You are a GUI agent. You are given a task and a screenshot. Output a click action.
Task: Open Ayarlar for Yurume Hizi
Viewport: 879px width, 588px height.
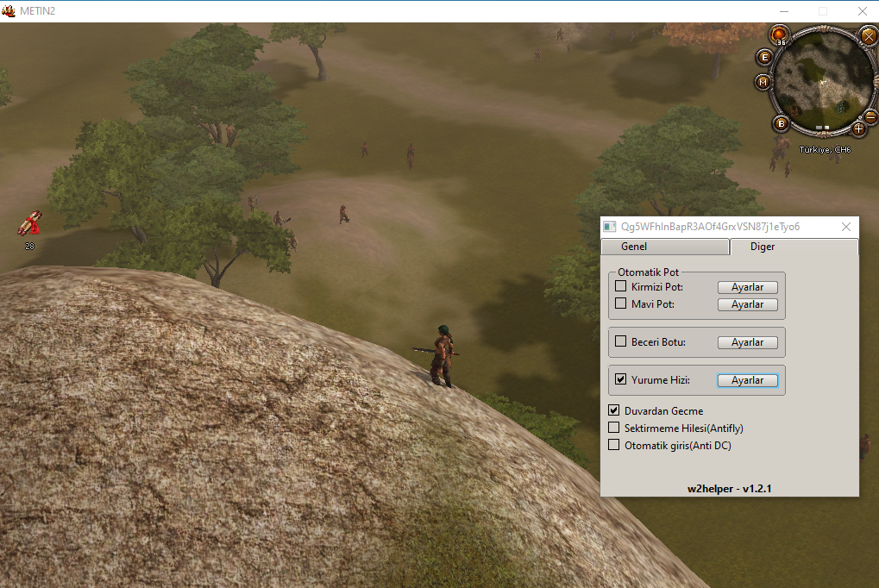point(747,380)
